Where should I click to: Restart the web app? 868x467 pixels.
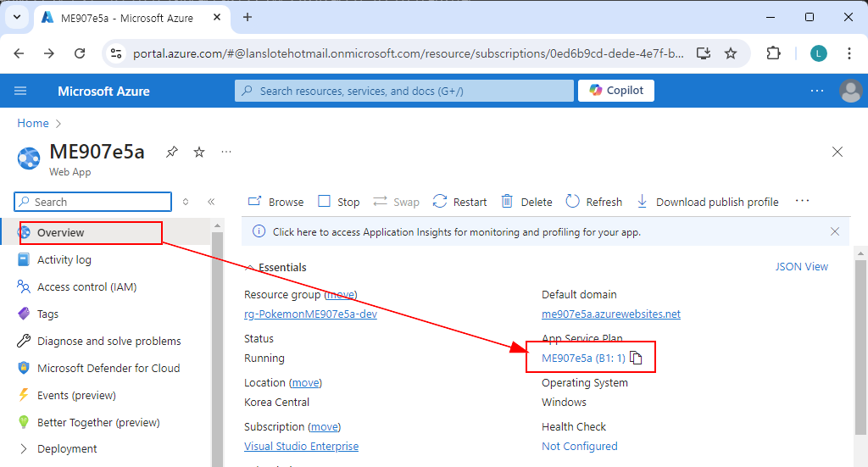click(x=460, y=202)
